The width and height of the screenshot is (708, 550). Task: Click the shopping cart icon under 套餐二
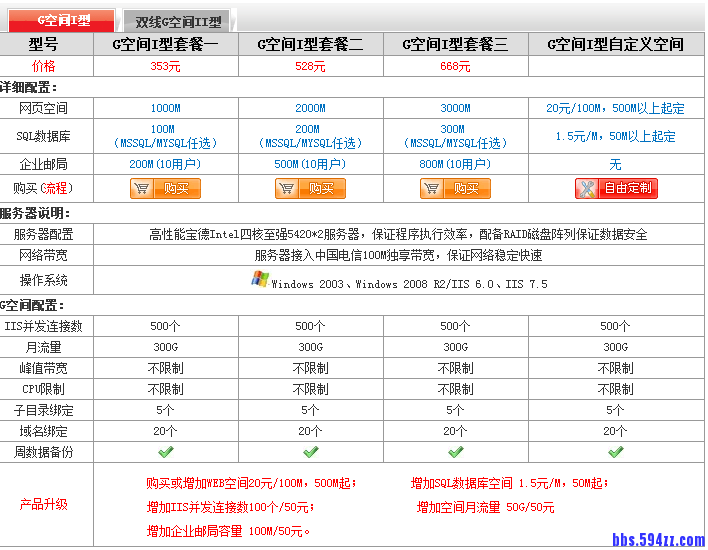(x=287, y=188)
